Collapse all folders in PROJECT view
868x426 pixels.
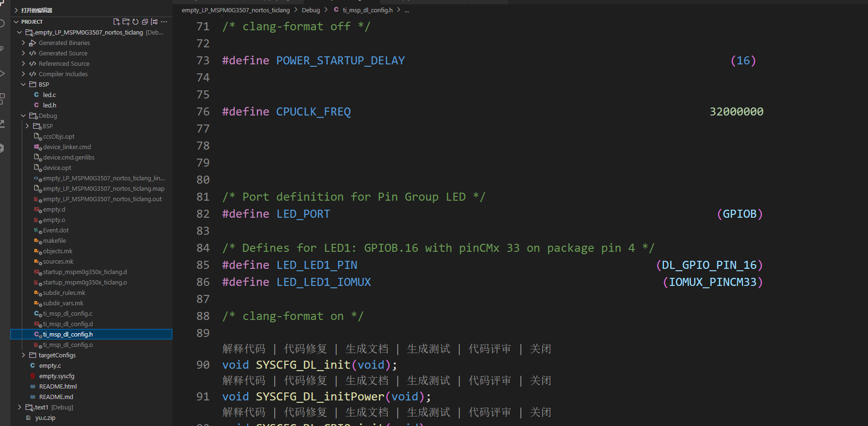pyautogui.click(x=145, y=22)
